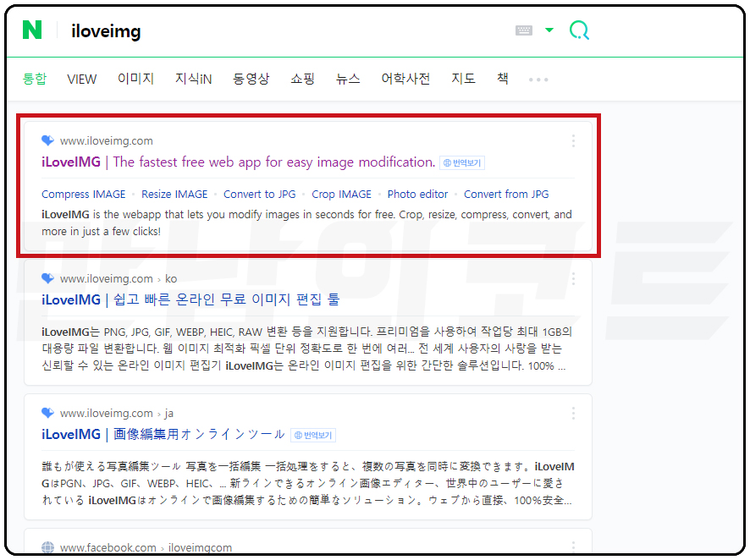
Task: Open options menu for the ko result
Action: [x=573, y=278]
